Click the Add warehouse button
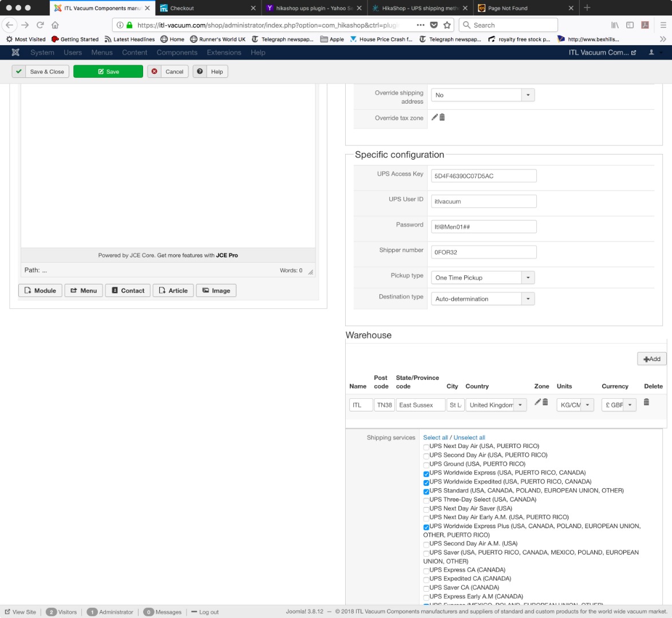This screenshot has width=672, height=618. (652, 359)
